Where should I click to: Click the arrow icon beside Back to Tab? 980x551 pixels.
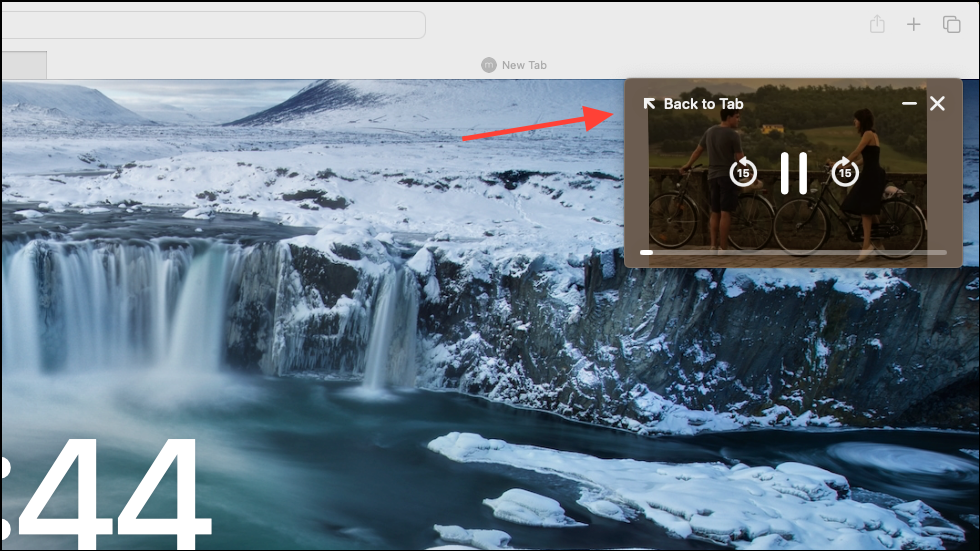click(x=649, y=104)
